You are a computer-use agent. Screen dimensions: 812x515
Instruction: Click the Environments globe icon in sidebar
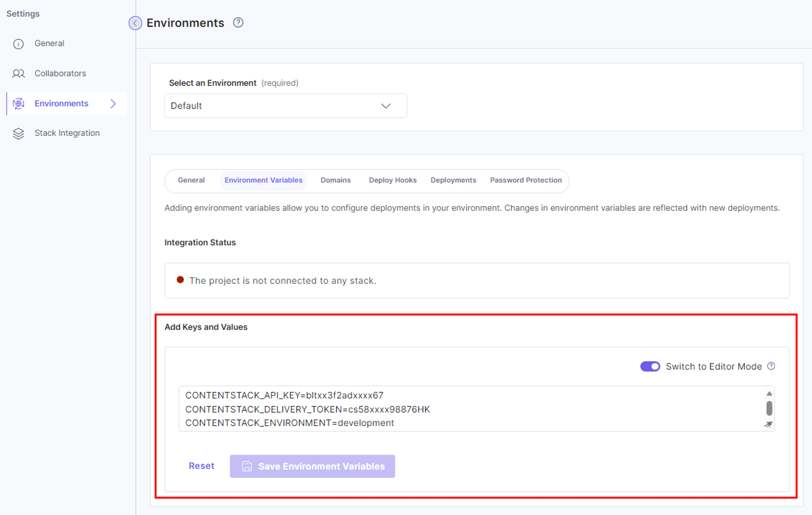pyautogui.click(x=19, y=103)
